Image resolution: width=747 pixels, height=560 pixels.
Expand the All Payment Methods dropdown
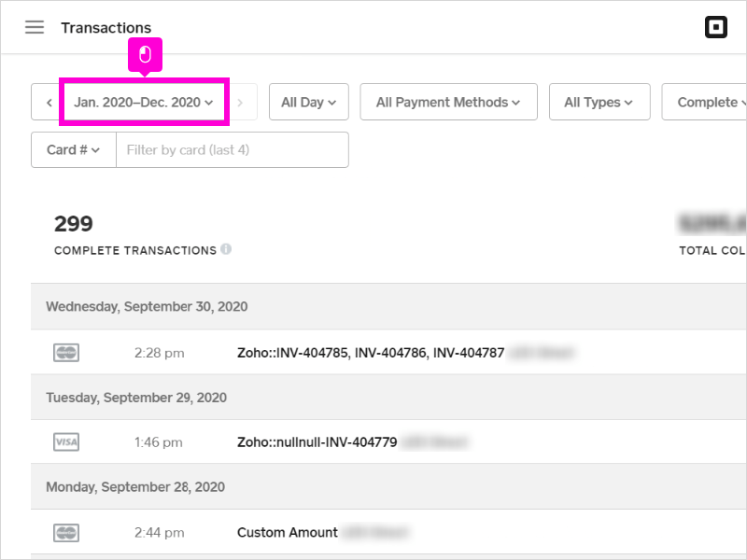[x=448, y=102]
